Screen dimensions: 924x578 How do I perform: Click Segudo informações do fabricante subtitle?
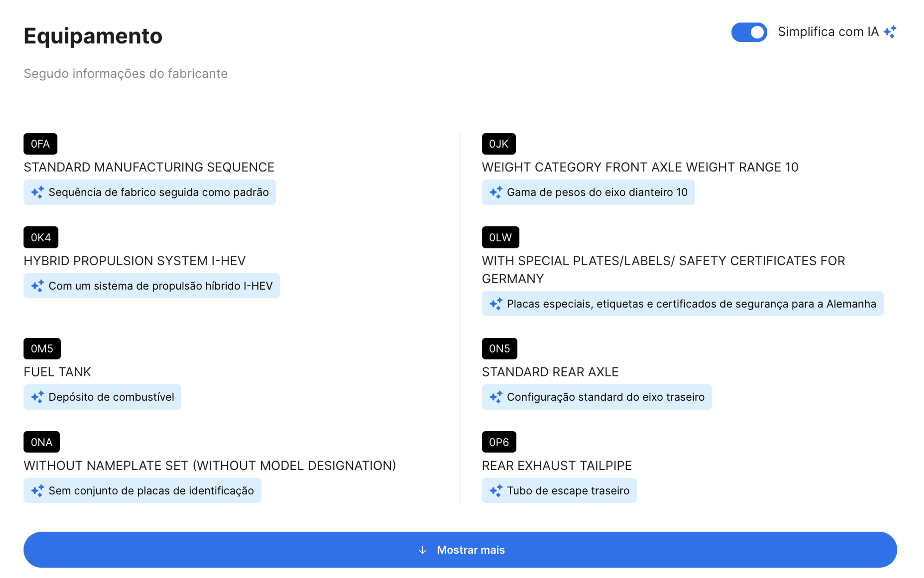point(126,73)
